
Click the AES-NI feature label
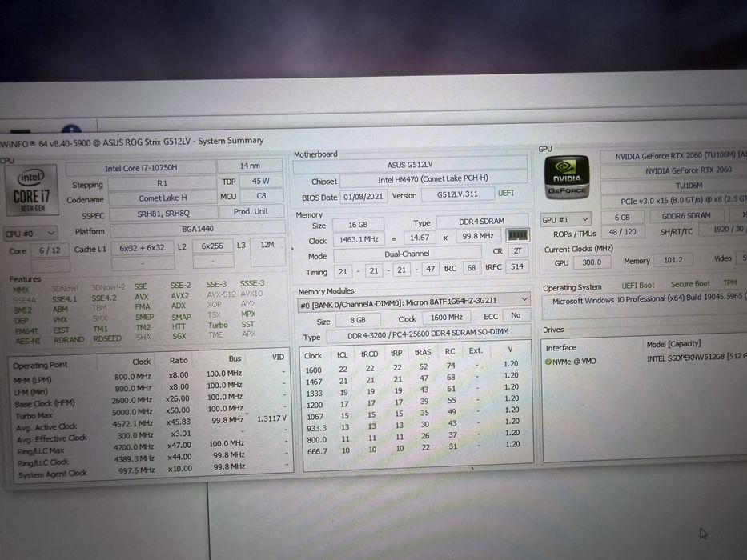[28, 341]
